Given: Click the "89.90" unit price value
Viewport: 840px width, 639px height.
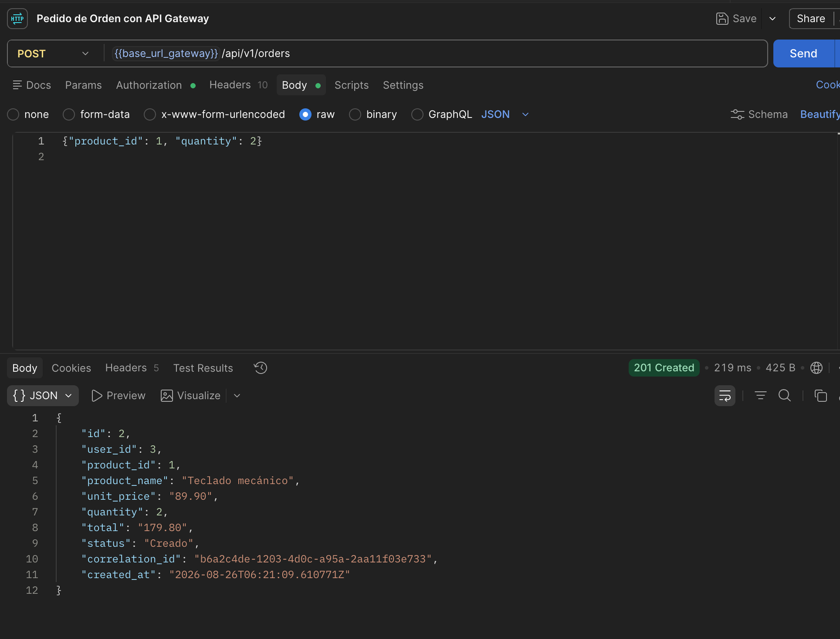Looking at the screenshot, I should tap(191, 496).
